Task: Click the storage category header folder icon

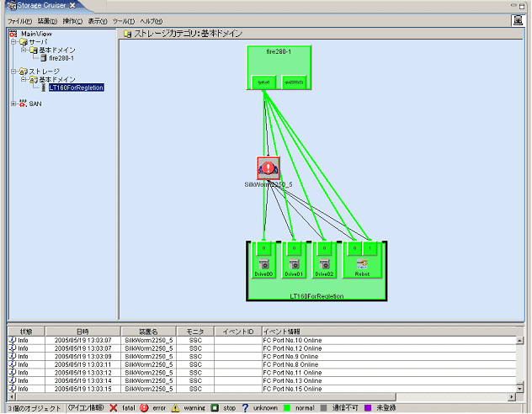Action: pyautogui.click(x=128, y=34)
